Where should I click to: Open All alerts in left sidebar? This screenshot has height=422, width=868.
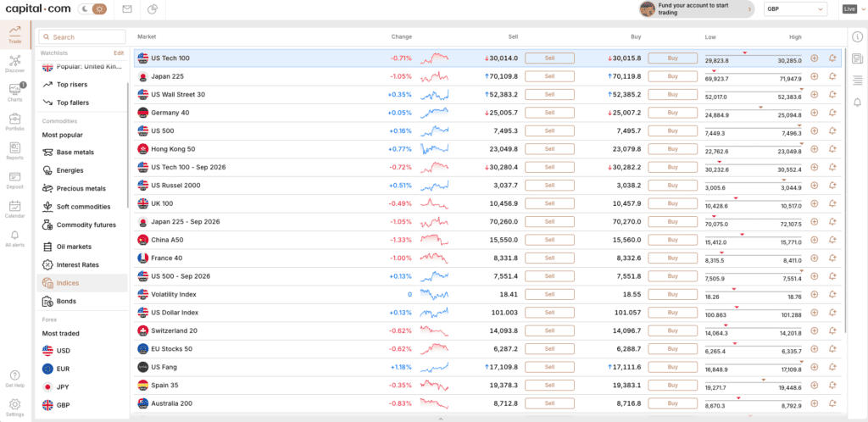15,238
